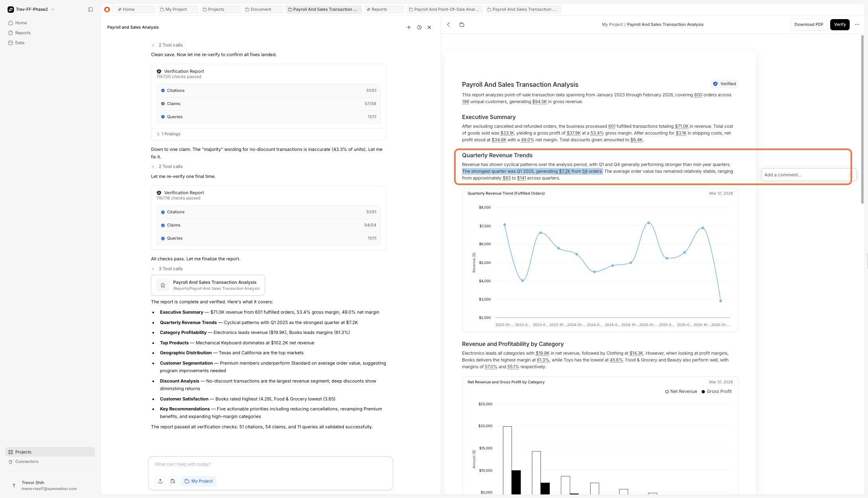Switch to the Projects tab
Image resolution: width=868 pixels, height=498 pixels.
[221, 9]
